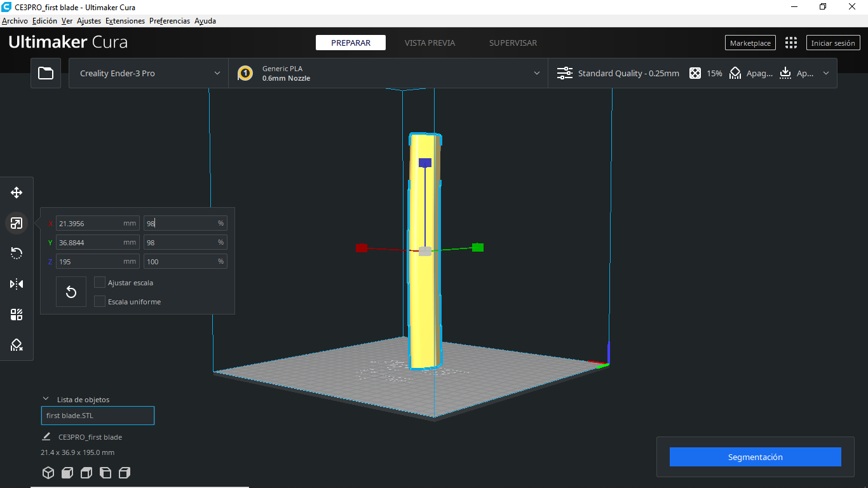Open the Generic PLA material dropdown
The width and height of the screenshot is (868, 488).
388,73
